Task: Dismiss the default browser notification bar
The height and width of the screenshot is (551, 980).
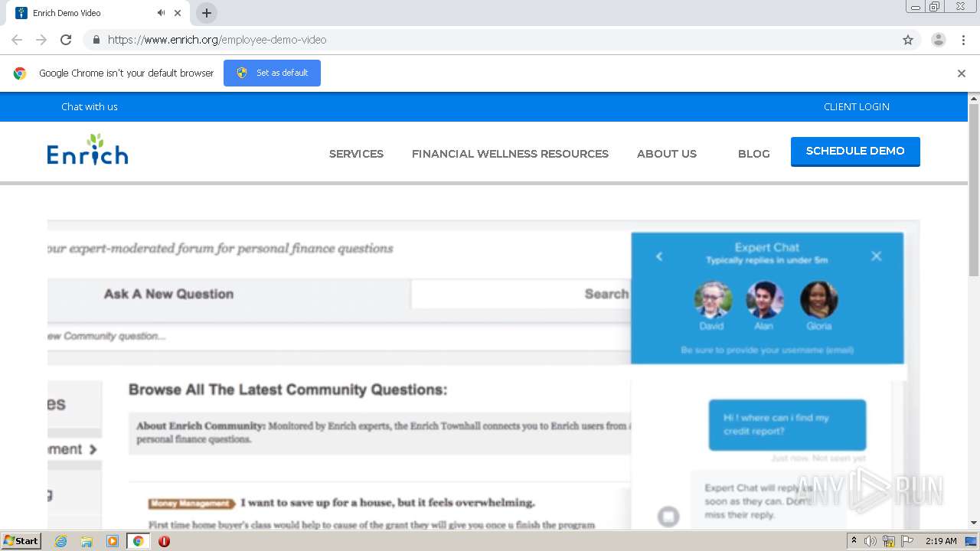Action: [x=962, y=73]
